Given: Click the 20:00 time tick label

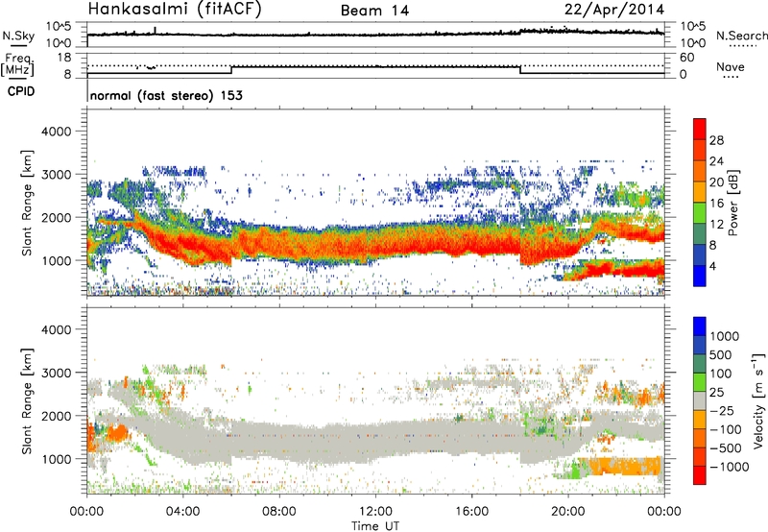Looking at the screenshot, I should [567, 512].
